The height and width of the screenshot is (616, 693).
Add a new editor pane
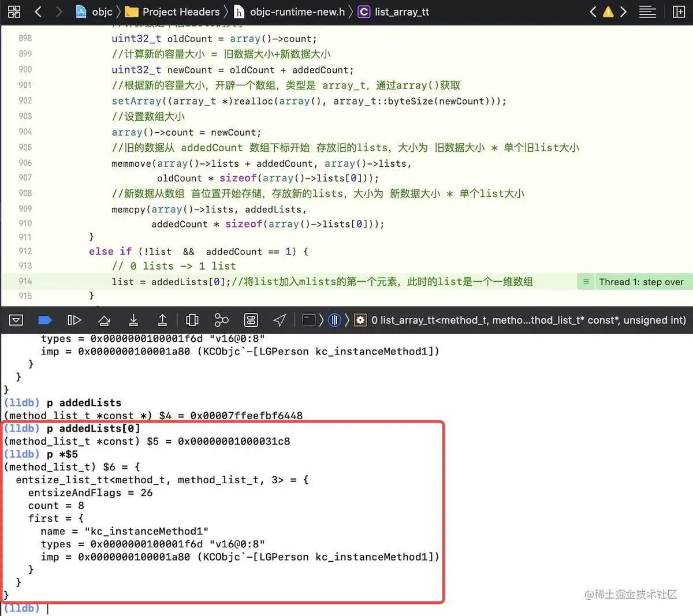[x=679, y=12]
